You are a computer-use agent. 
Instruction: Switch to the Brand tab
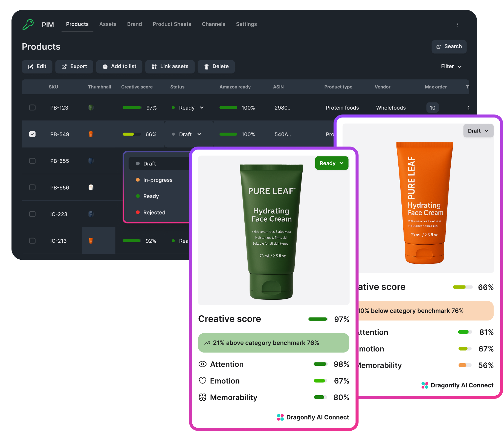click(135, 24)
